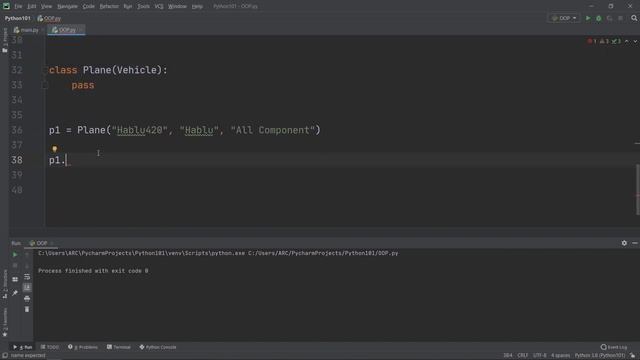Hide the Run tool window
The image size is (640, 360).
(x=635, y=243)
